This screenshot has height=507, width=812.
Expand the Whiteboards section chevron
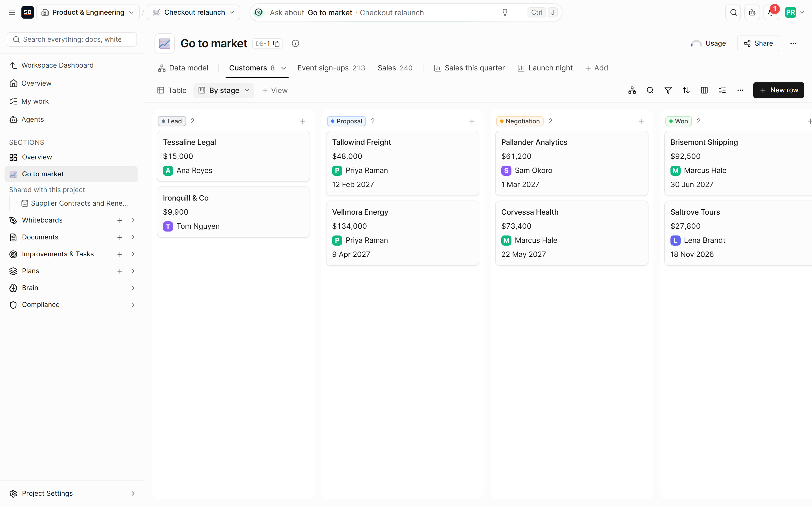[133, 220]
